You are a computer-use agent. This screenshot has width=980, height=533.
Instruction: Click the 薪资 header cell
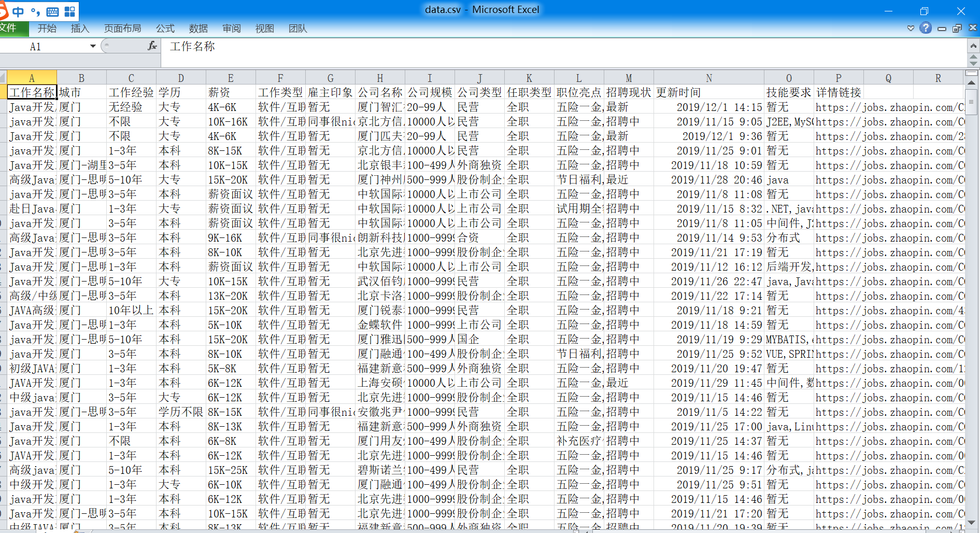(x=231, y=92)
